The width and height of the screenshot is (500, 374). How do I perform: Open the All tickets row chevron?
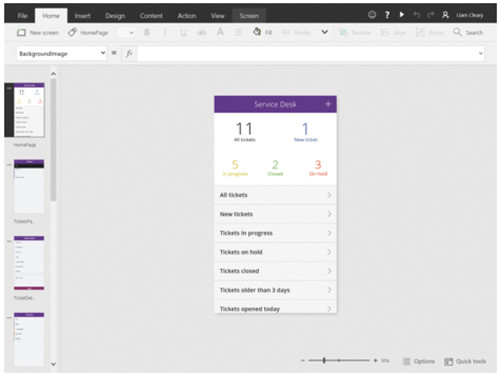pos(329,195)
